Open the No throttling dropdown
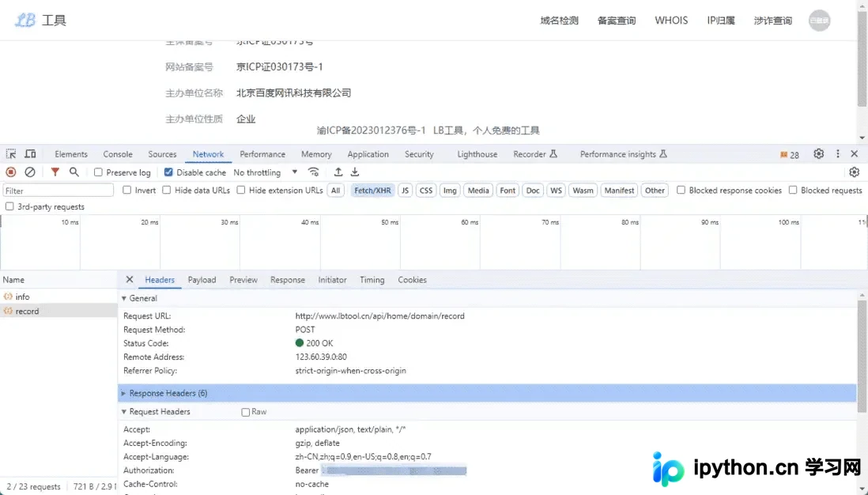868x495 pixels. [266, 172]
